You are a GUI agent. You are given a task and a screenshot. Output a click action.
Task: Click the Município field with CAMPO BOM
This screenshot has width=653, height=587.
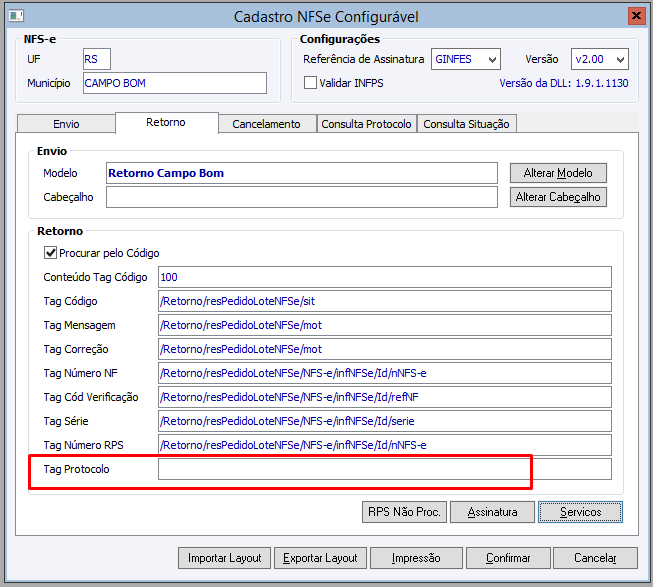pos(175,83)
